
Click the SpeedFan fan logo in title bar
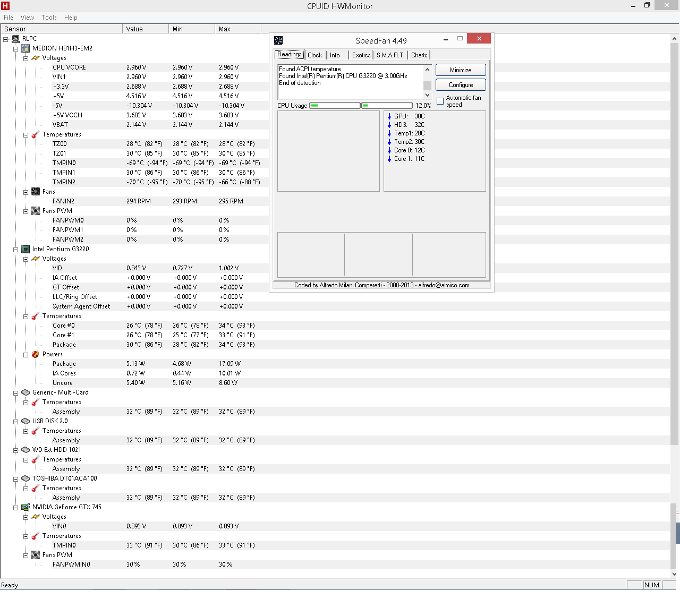coord(278,40)
